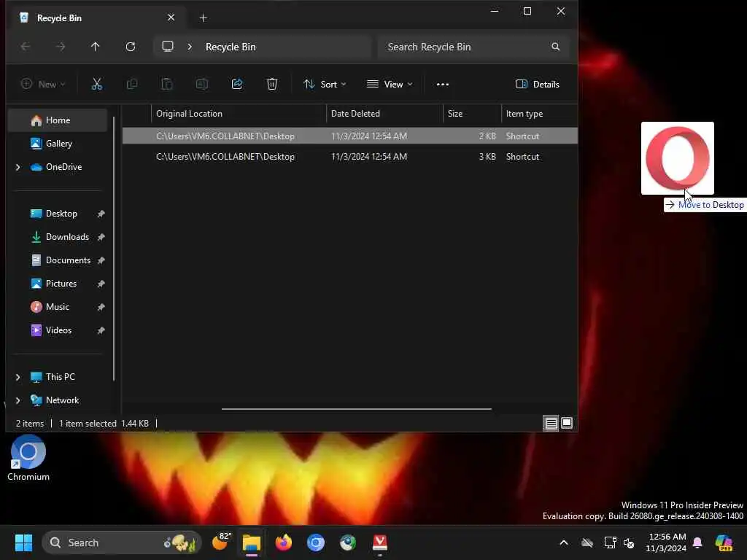Open weather widget showing 82°

pos(220,542)
